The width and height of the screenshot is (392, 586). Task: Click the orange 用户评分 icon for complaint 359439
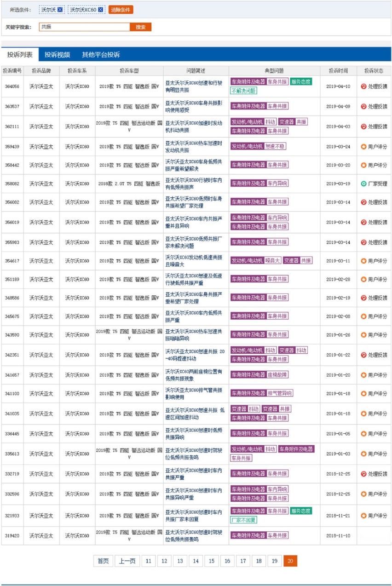pyautogui.click(x=363, y=147)
